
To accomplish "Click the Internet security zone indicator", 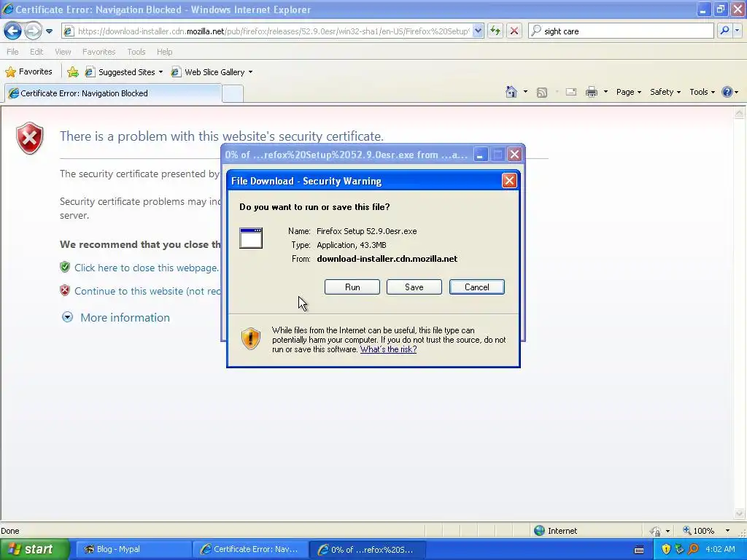I will pyautogui.click(x=555, y=531).
